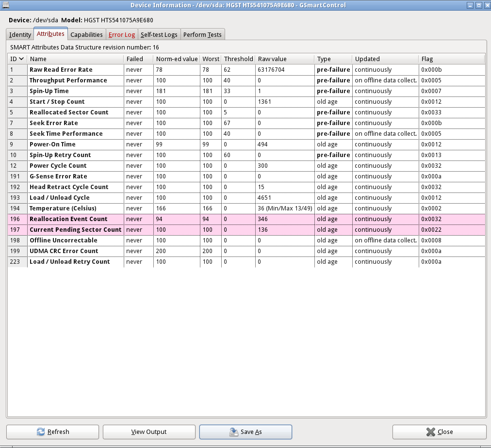The image size is (491, 448).
Task: Click the X icon on Close button
Action: [430, 432]
